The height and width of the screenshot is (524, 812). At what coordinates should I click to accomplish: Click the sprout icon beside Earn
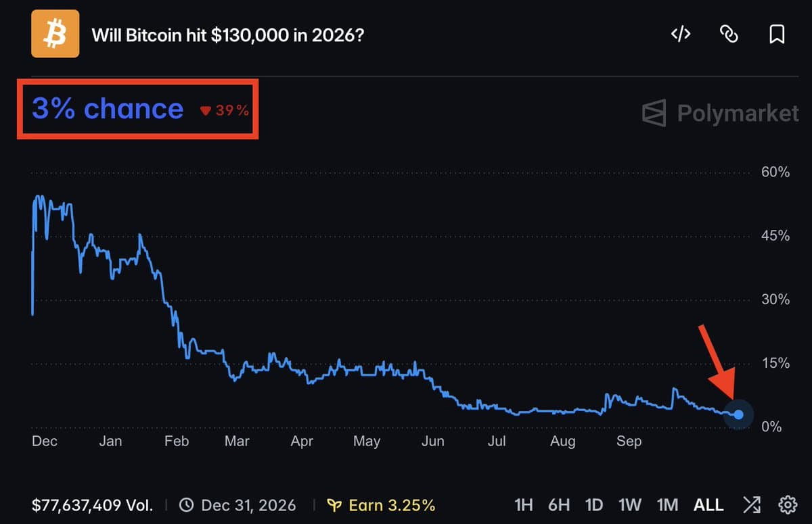pyautogui.click(x=334, y=505)
